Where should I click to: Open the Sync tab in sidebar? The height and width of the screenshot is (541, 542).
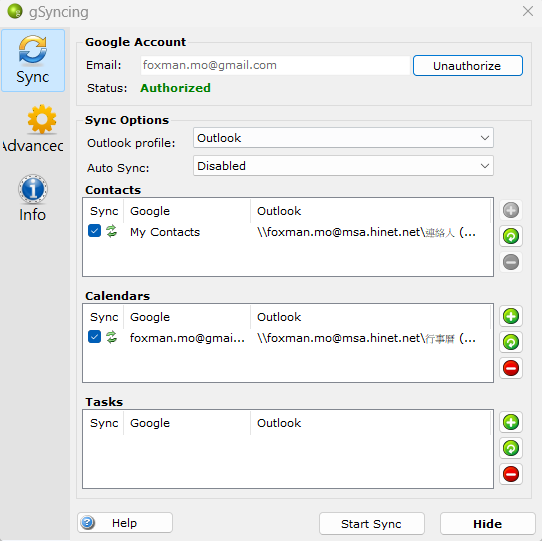[x=33, y=60]
